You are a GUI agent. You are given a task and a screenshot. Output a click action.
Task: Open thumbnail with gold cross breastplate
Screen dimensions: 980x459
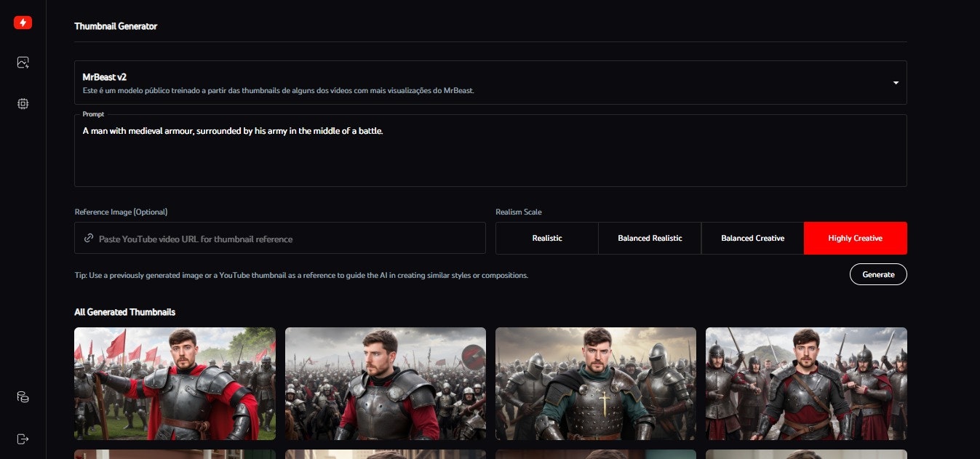596,383
